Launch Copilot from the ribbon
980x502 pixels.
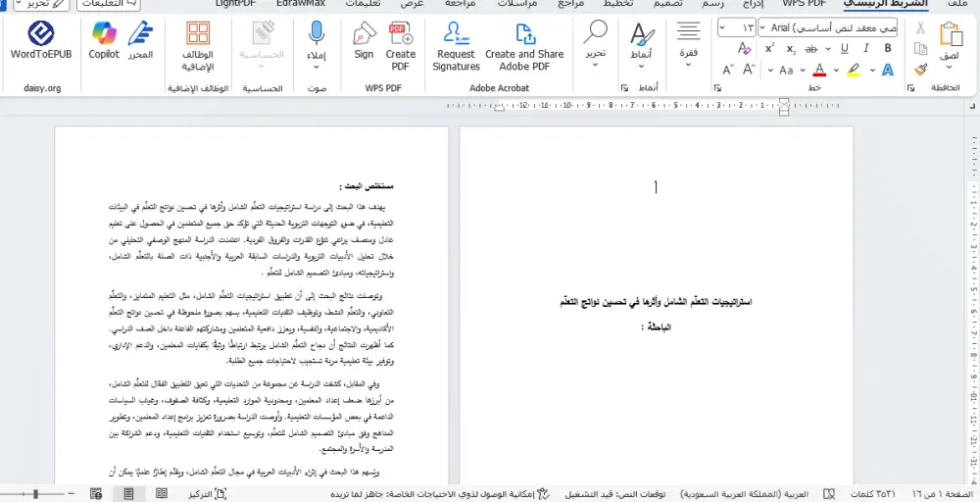pos(104,40)
